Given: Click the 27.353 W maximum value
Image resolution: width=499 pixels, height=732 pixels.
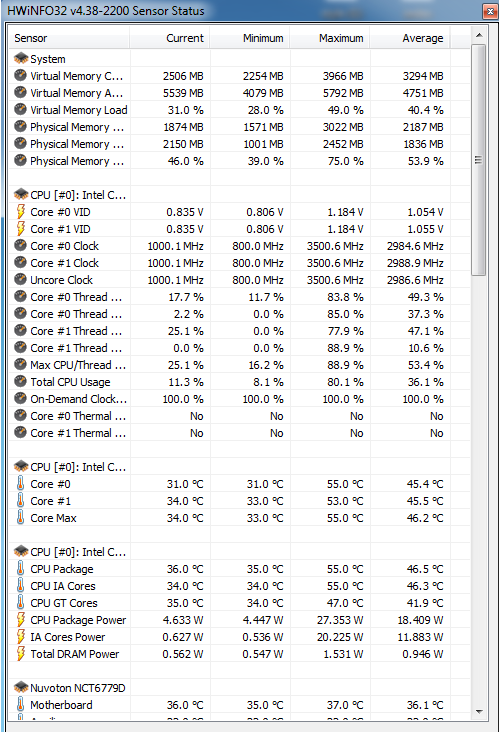Looking at the screenshot, I should coord(340,620).
